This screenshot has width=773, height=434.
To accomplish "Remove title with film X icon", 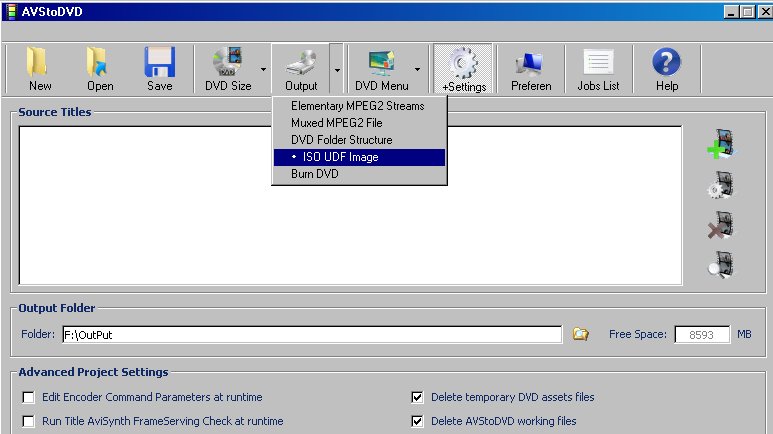I will [x=721, y=225].
